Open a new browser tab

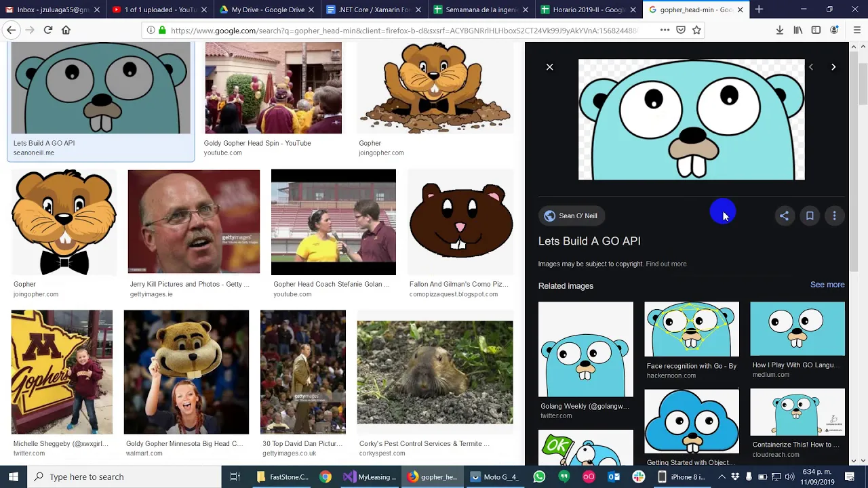coord(759,9)
